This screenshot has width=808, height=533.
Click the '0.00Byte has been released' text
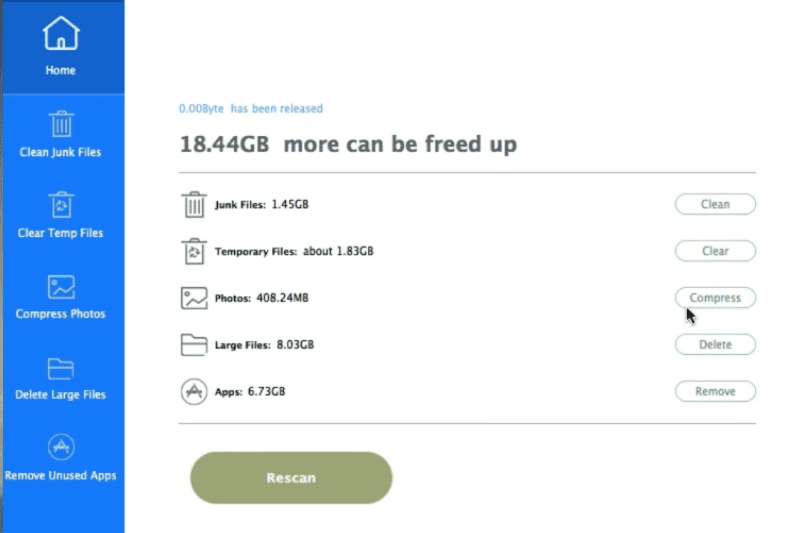coord(251,109)
